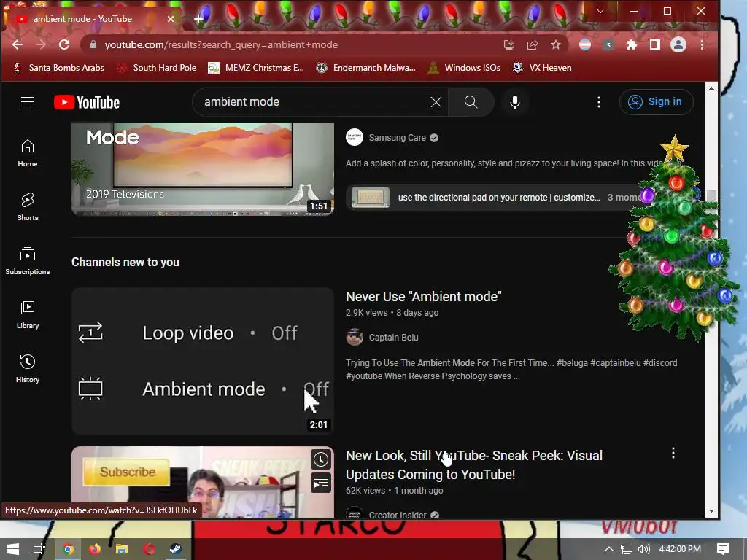
Task: Open Endermanch Malwa... bookmark
Action: click(366, 68)
